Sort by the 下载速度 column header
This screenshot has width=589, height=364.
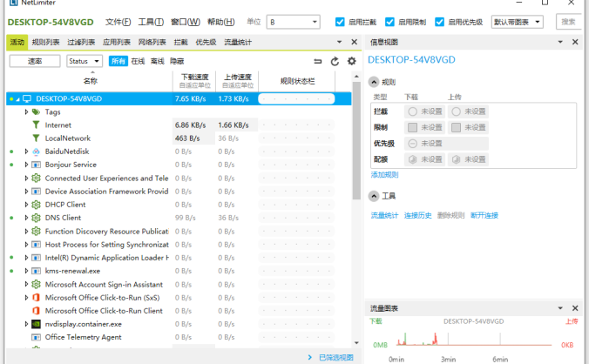point(194,81)
